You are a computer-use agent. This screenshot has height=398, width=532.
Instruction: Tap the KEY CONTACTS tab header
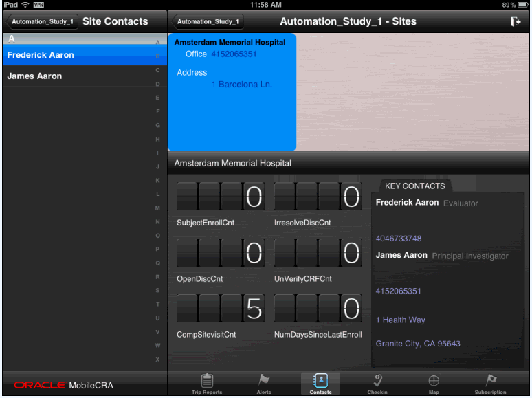(414, 186)
